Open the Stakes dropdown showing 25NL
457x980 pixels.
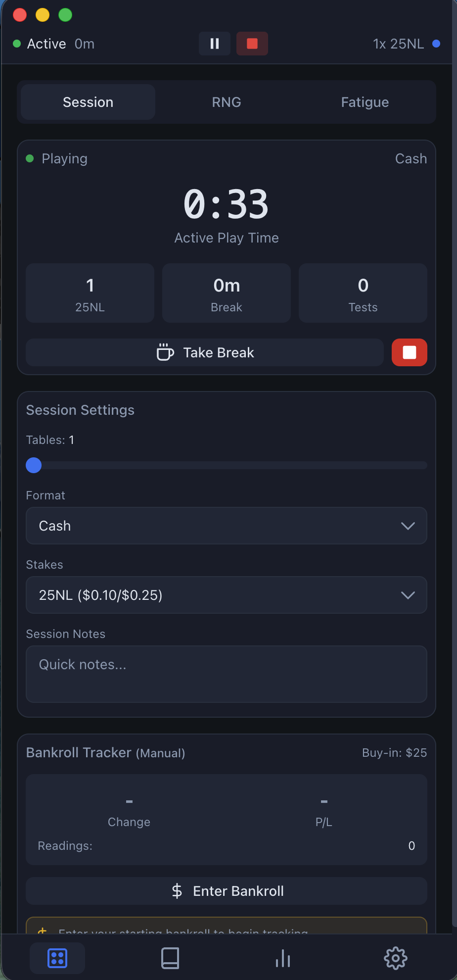pyautogui.click(x=226, y=595)
